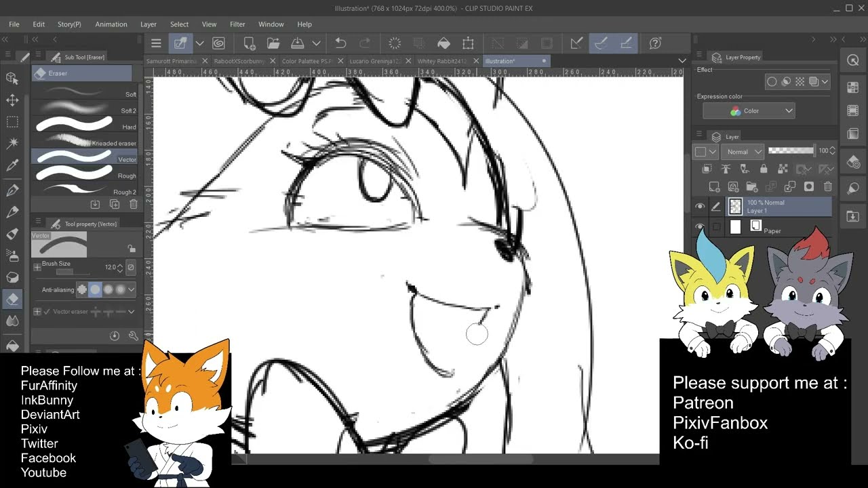Open the Filter menu
This screenshot has width=868, height=488.
coord(237,24)
